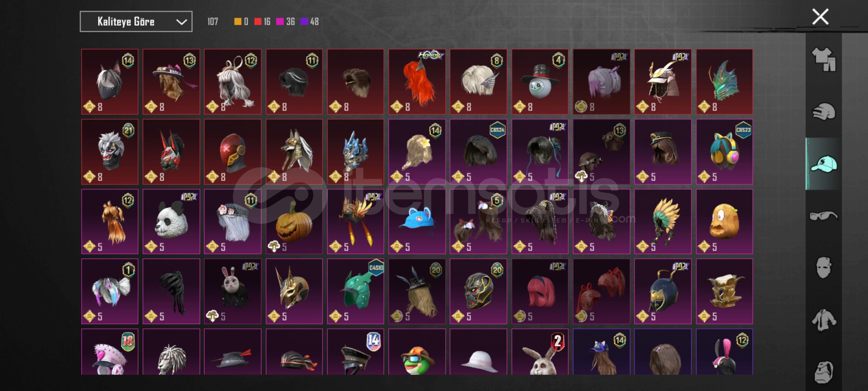Close the inventory with the X
The image size is (868, 391).
point(820,17)
